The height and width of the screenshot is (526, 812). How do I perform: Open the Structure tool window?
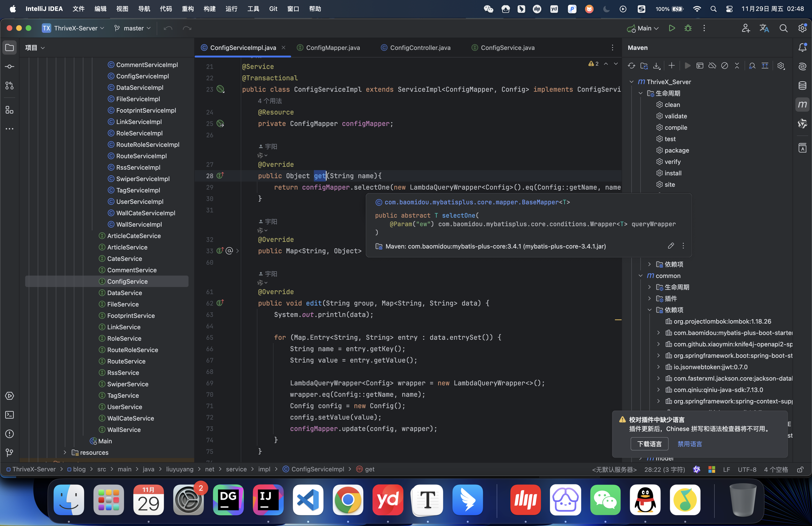[x=9, y=110]
